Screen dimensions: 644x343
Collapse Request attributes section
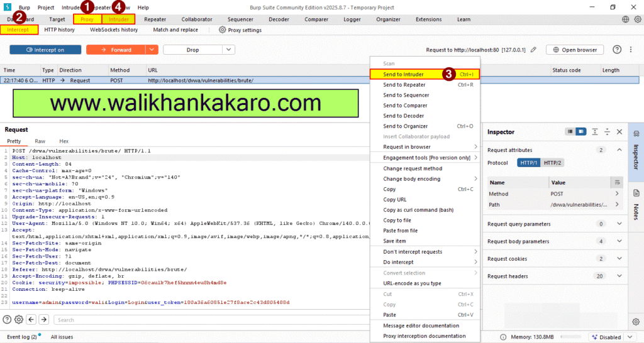(x=619, y=150)
